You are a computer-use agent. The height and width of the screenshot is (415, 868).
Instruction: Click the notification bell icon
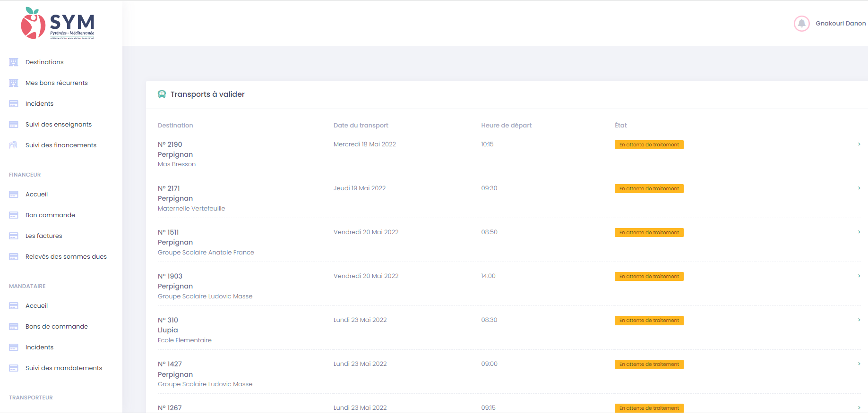pyautogui.click(x=801, y=24)
